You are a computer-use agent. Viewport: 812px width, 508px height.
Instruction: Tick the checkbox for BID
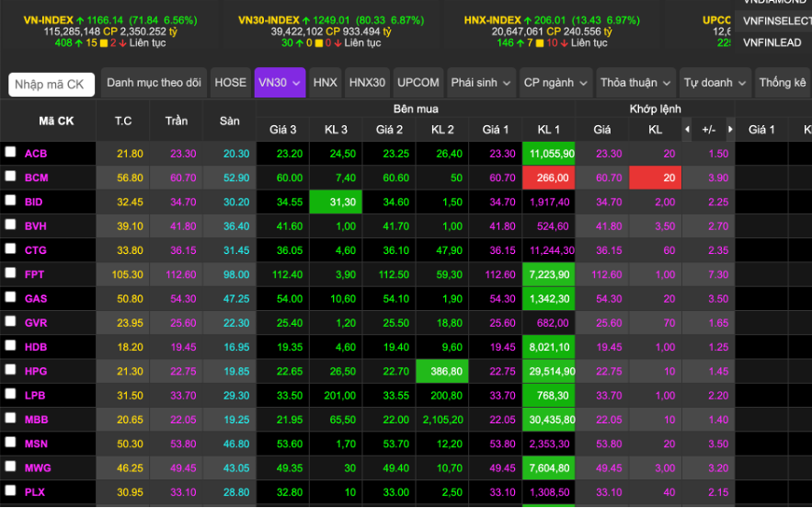[10, 200]
